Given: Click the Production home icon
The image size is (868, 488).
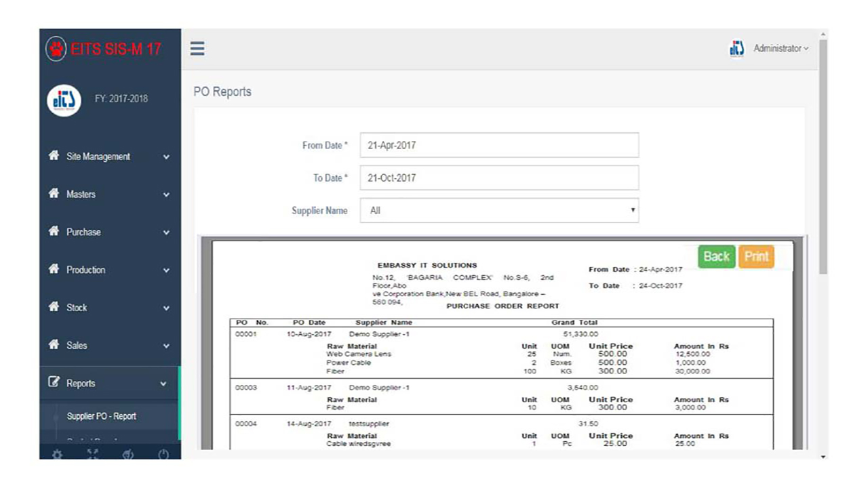Looking at the screenshot, I should [54, 269].
